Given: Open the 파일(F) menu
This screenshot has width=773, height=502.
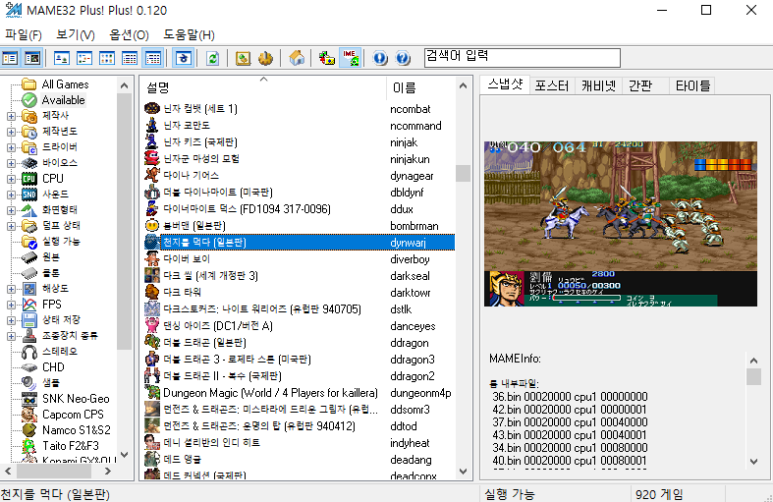Looking at the screenshot, I should (23, 35).
